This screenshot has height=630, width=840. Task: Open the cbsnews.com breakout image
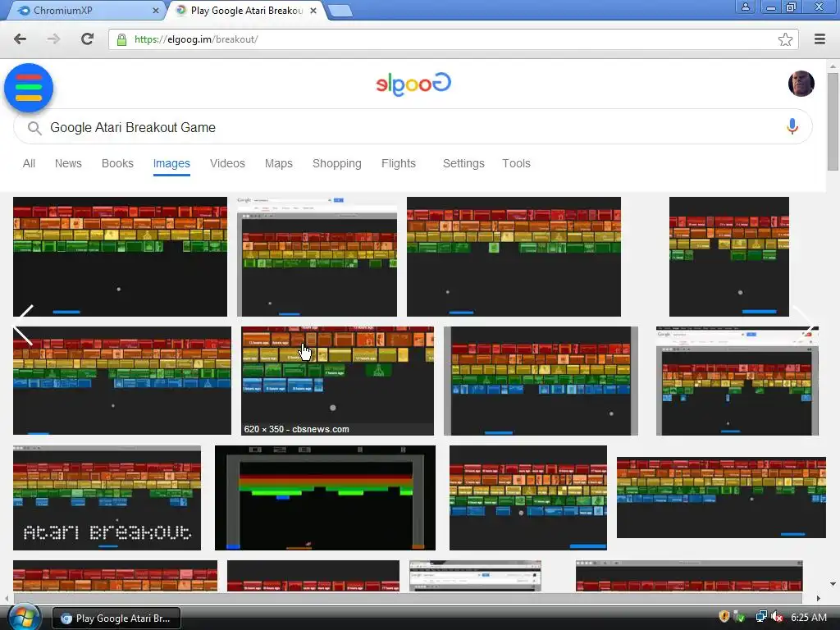[337, 381]
